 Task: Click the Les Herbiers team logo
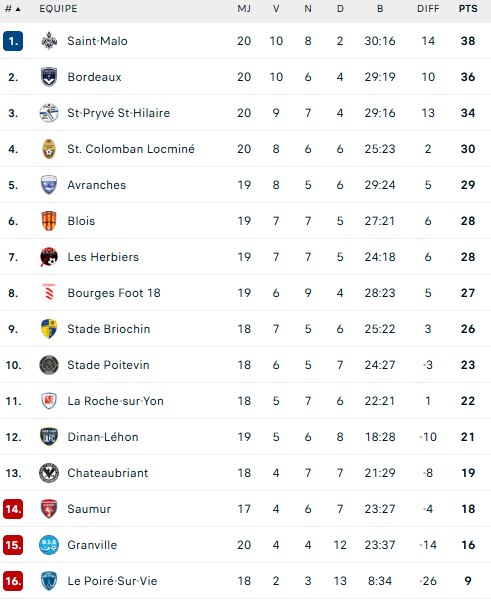point(49,257)
